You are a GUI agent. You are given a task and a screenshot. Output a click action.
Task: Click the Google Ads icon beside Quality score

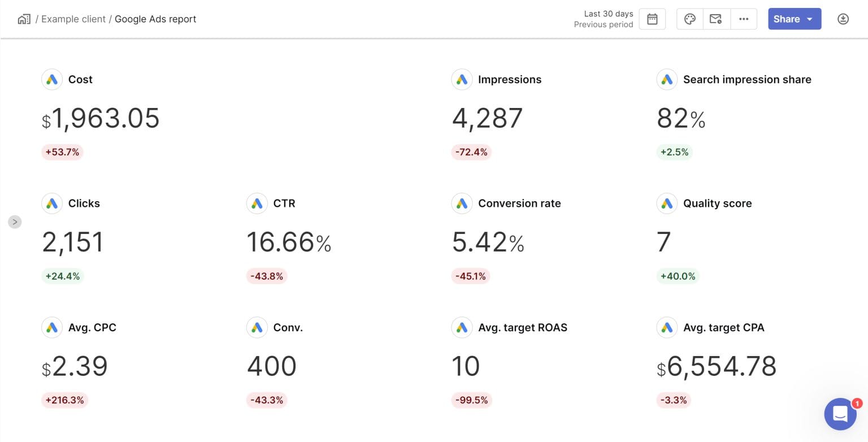667,203
